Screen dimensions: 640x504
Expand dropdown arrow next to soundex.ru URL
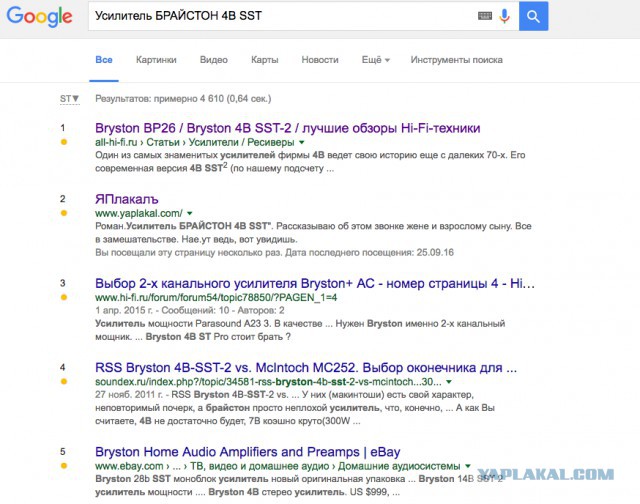pos(449,382)
